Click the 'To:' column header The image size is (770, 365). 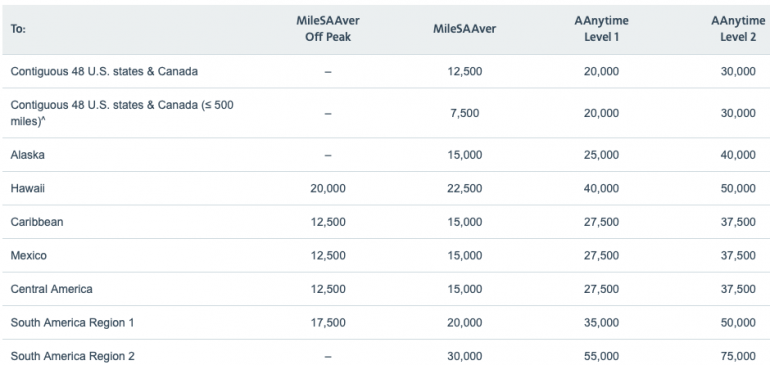pyautogui.click(x=18, y=29)
